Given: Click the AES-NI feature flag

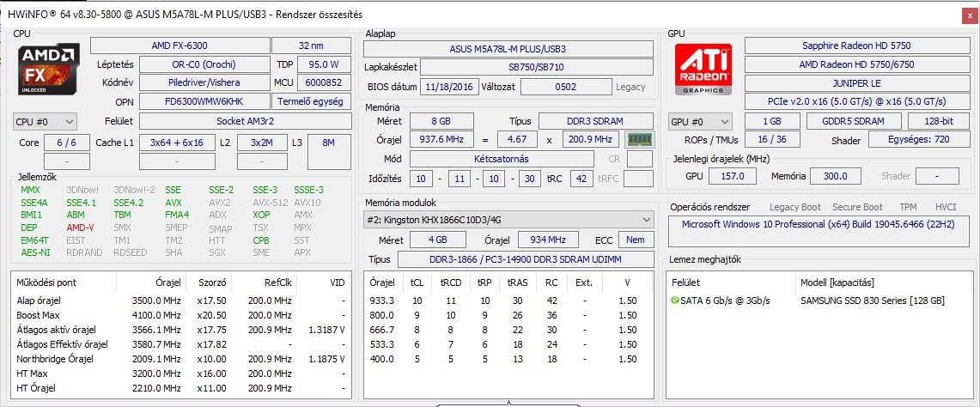Looking at the screenshot, I should [x=35, y=252].
